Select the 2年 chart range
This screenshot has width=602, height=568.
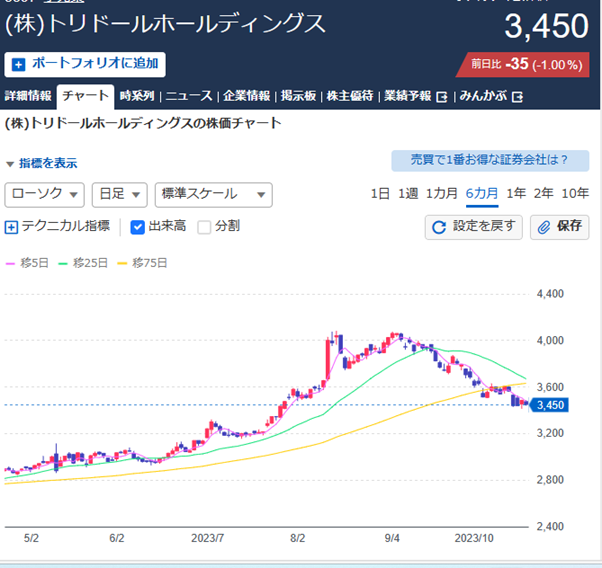coord(543,194)
